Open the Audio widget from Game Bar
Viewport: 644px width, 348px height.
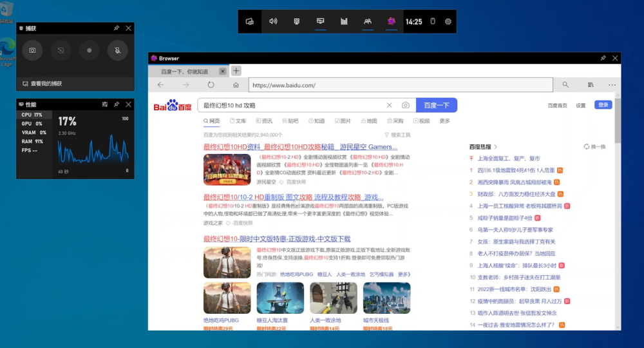pos(273,21)
